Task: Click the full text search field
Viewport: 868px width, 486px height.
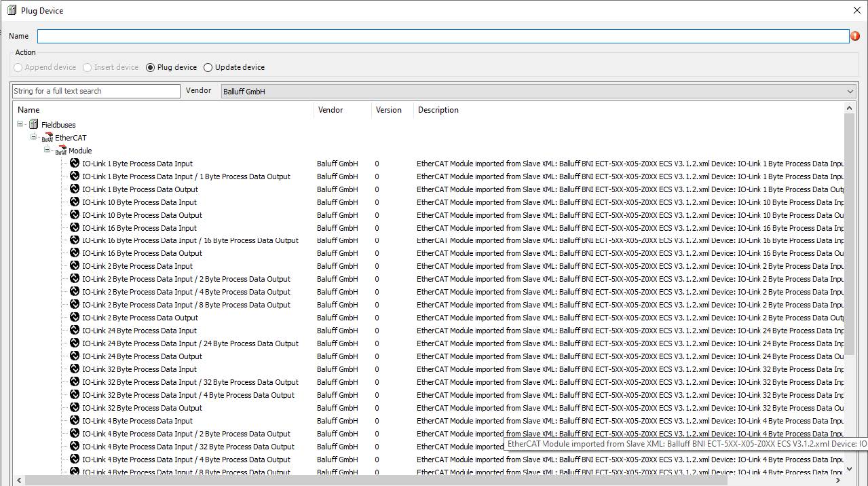Action: 96,91
